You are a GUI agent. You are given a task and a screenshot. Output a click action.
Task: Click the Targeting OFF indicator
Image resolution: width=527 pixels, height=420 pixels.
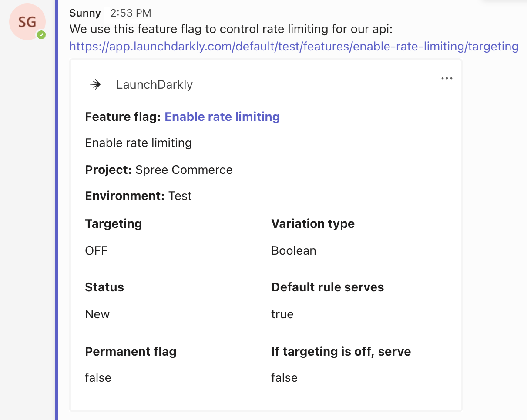click(x=96, y=250)
